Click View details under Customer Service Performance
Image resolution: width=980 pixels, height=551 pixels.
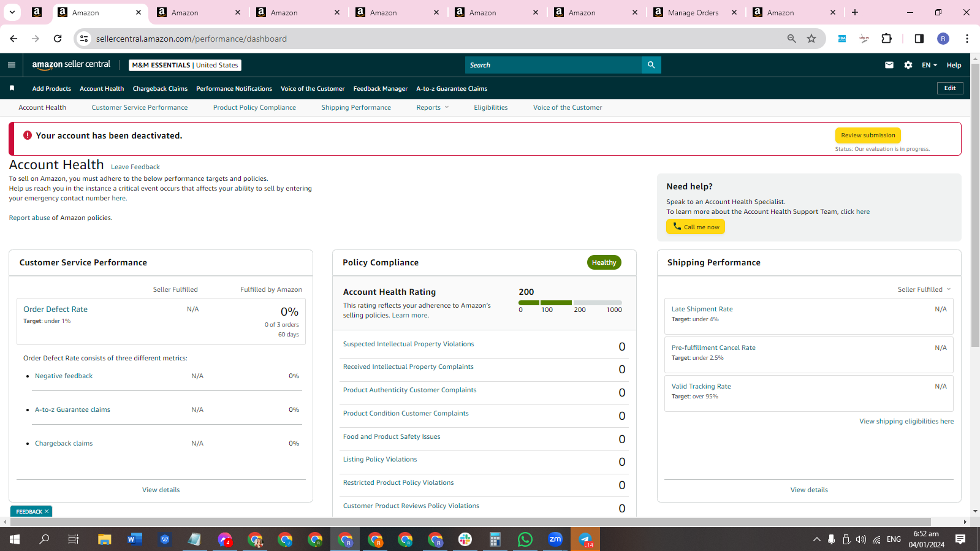coord(161,490)
